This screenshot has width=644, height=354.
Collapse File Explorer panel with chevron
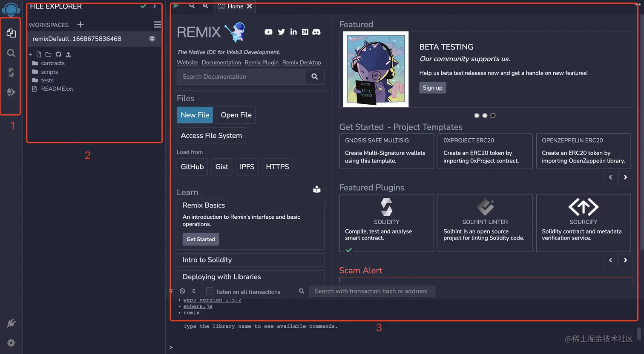pos(155,6)
